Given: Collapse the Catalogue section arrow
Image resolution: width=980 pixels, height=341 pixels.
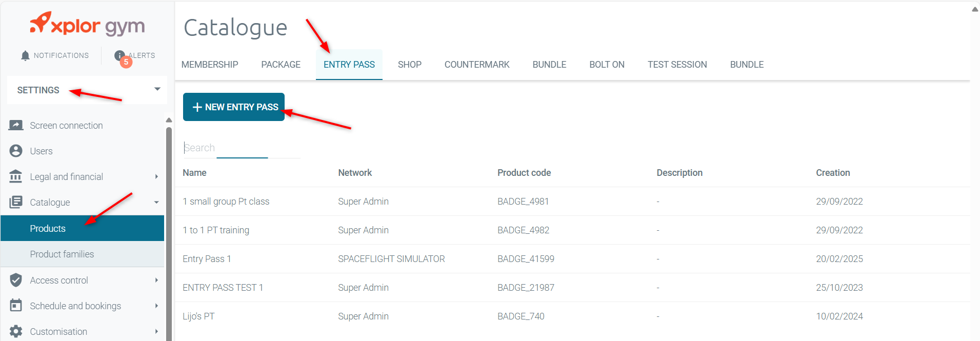Looking at the screenshot, I should point(156,202).
